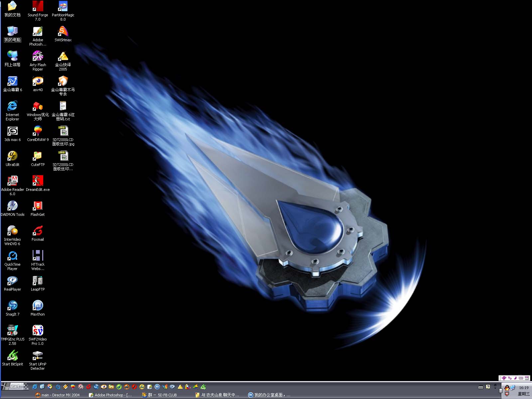Viewport: 532px width, 399px height.
Task: Open the QQ penguin tray icon
Action: click(507, 388)
